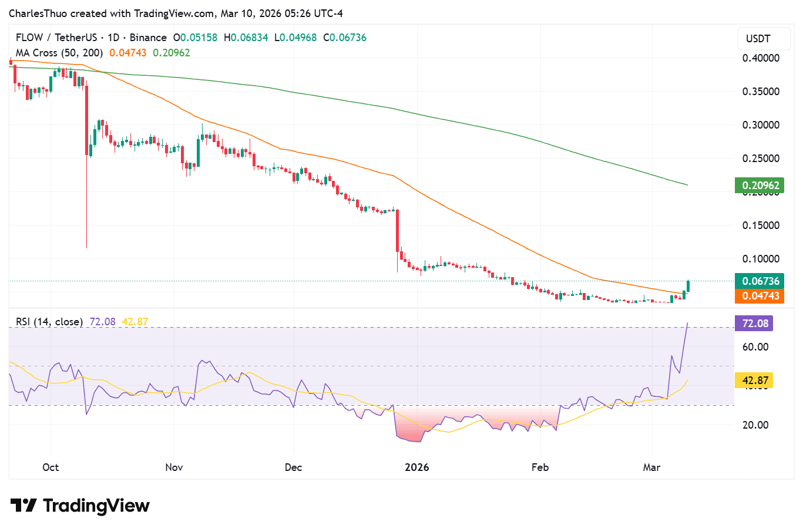
Task: Select the 2026 label on the time axis
Action: [416, 467]
